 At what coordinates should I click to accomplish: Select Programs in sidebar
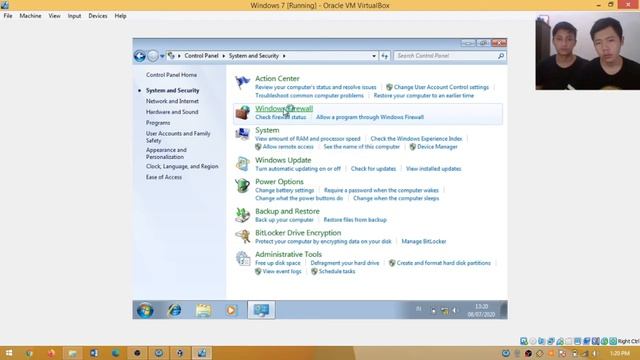[x=158, y=123]
